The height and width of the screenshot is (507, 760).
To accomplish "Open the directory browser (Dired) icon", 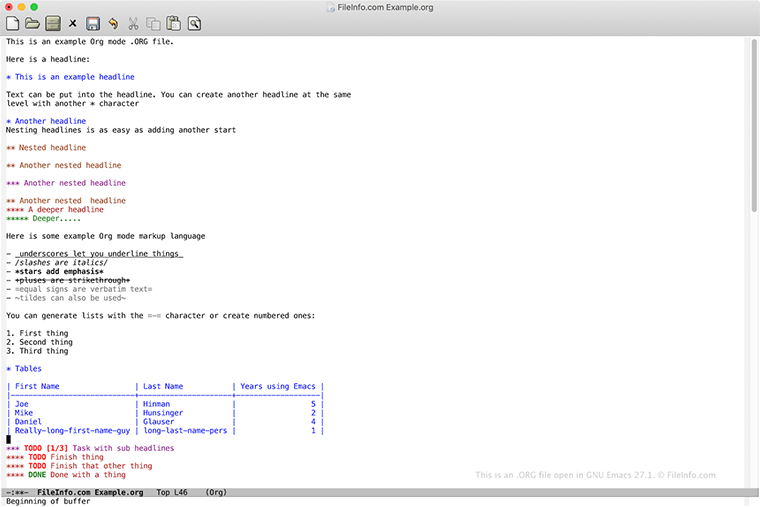I will [x=52, y=23].
